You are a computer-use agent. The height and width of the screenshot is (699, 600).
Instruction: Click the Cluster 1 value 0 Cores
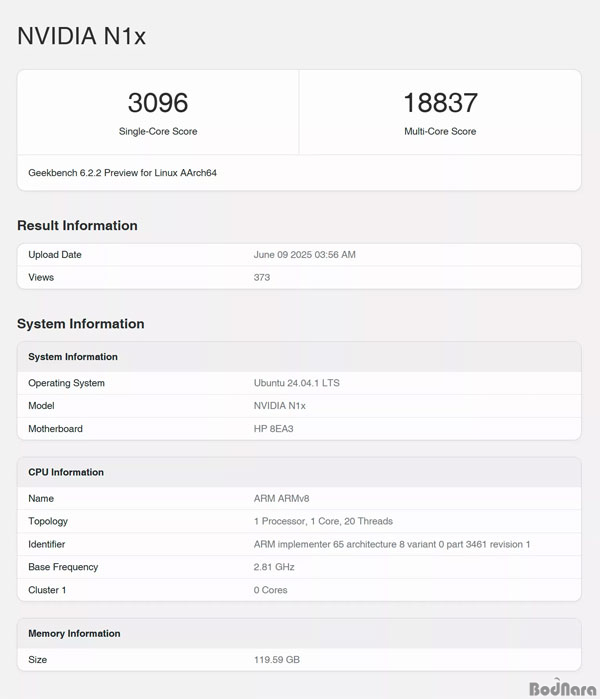pos(270,590)
